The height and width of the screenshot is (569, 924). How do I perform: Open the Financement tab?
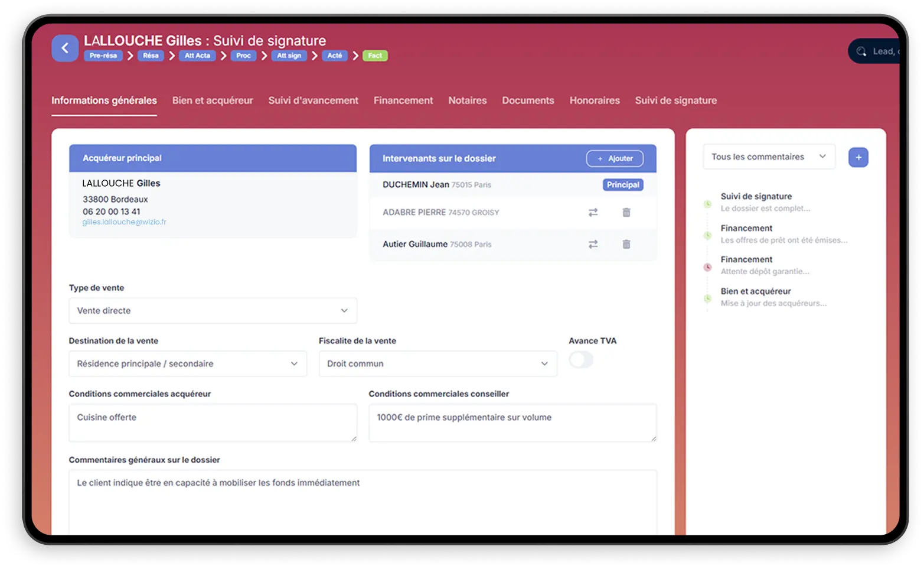click(x=403, y=100)
